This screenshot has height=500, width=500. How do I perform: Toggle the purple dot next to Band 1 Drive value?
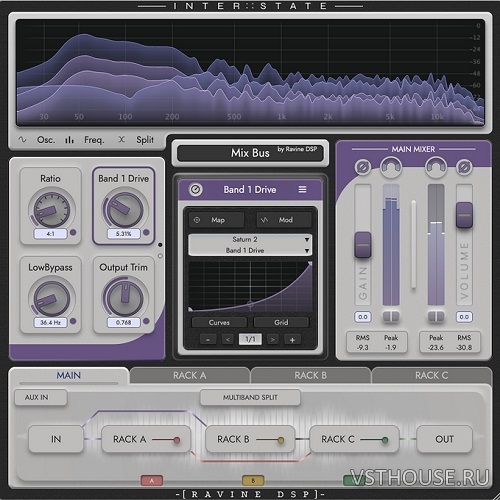146,232
